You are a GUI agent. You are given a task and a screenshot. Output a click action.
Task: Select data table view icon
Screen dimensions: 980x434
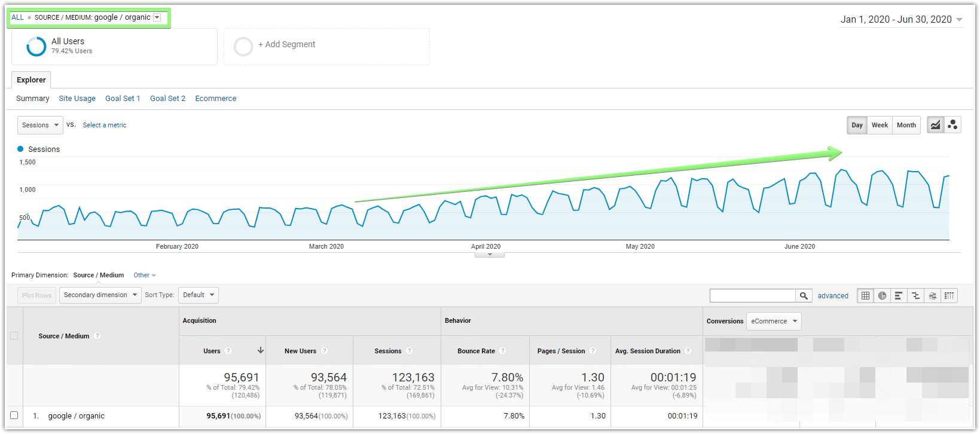[865, 296]
